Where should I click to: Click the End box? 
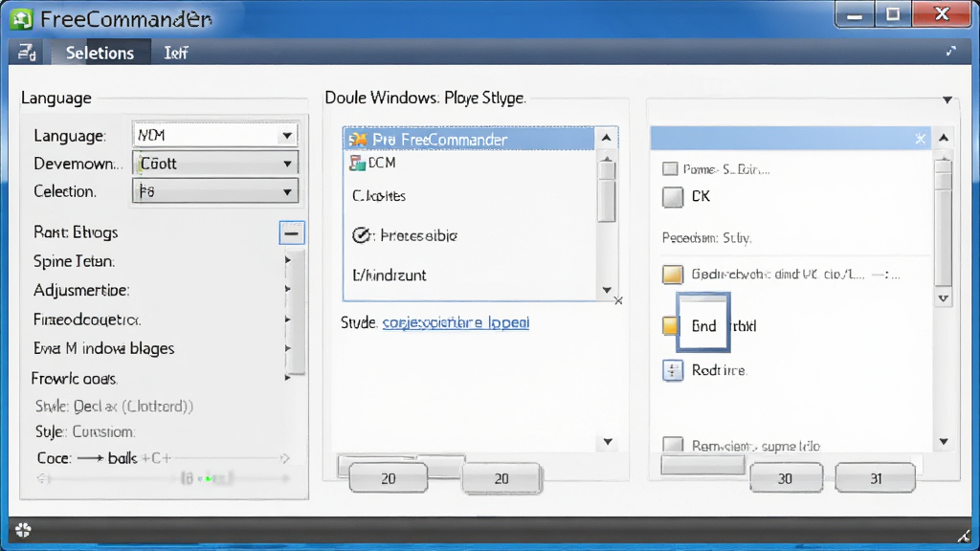(x=703, y=321)
